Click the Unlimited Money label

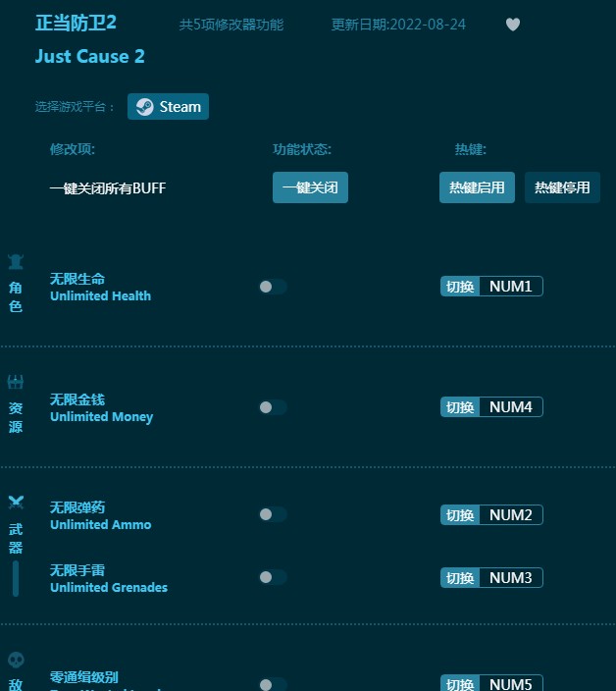click(x=102, y=417)
